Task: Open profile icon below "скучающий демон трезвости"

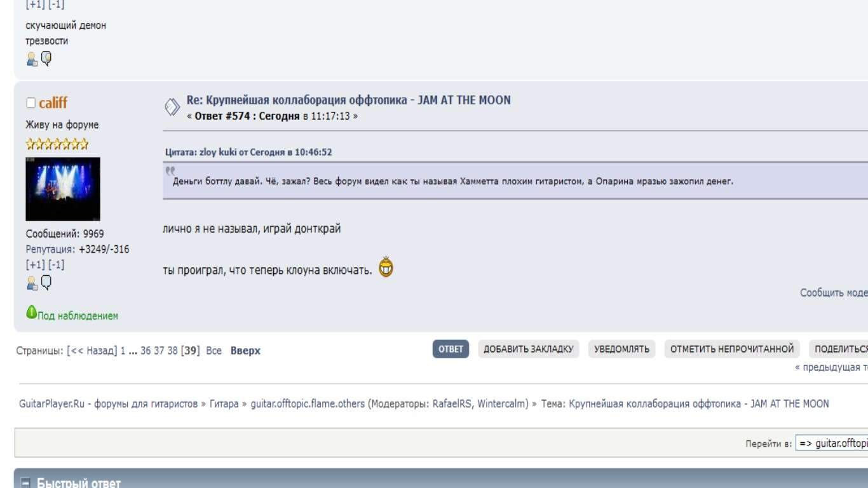Action: tap(32, 59)
